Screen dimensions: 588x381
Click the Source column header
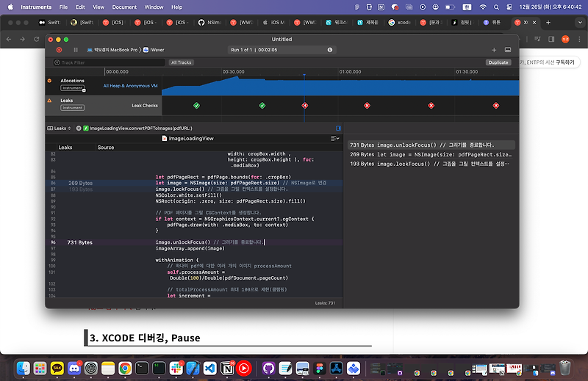(106, 148)
